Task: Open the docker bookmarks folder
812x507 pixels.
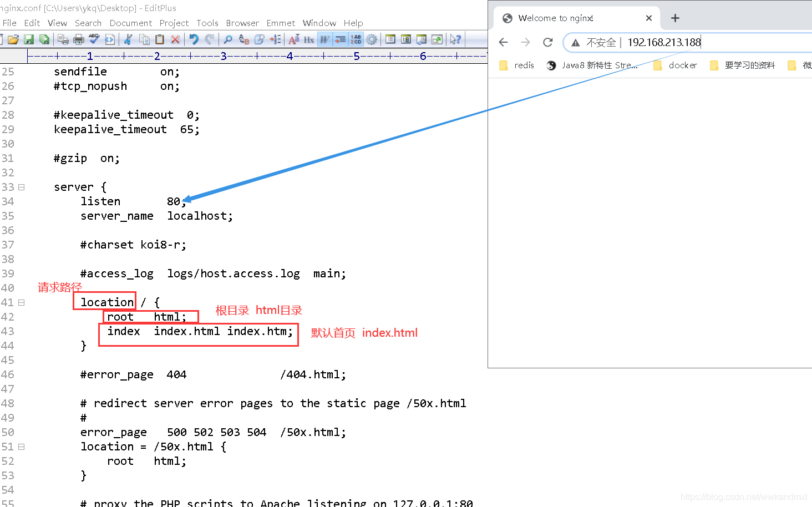Action: [x=676, y=65]
